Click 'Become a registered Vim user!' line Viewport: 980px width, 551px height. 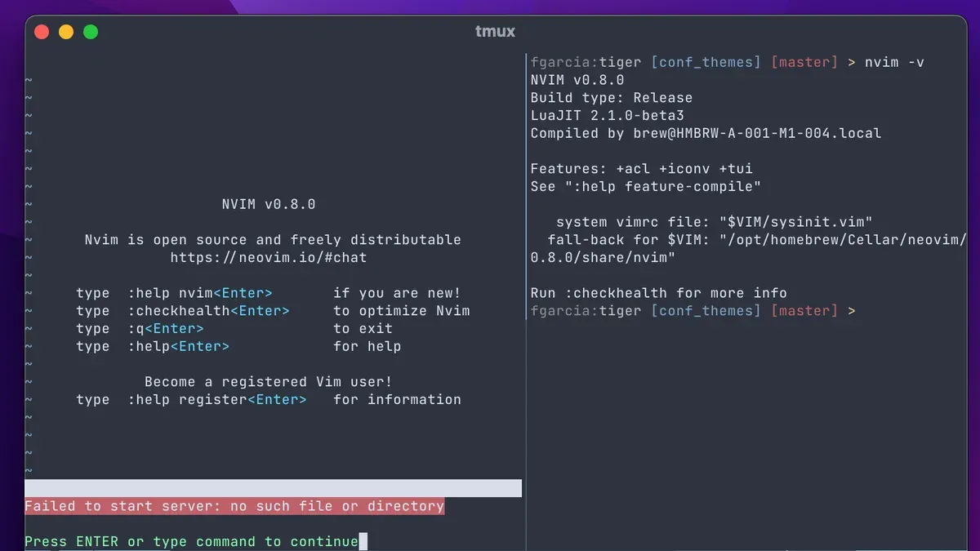[269, 382]
